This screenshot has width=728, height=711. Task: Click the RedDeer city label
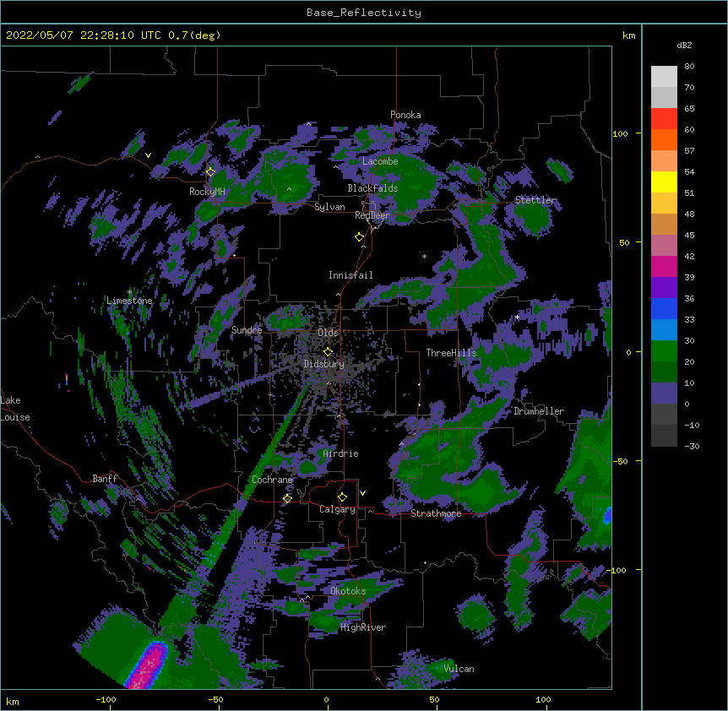[372, 215]
